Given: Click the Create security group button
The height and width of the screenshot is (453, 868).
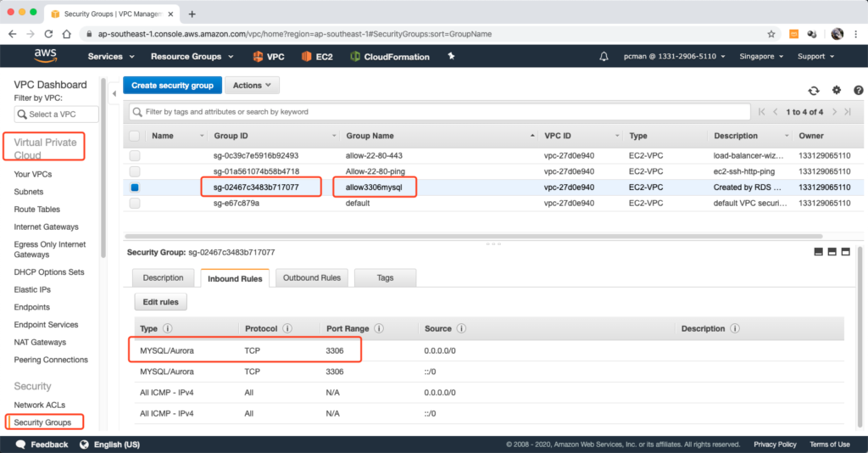Looking at the screenshot, I should (x=173, y=86).
